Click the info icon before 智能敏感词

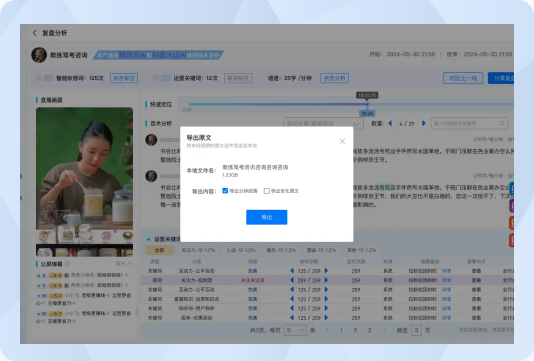coord(39,78)
